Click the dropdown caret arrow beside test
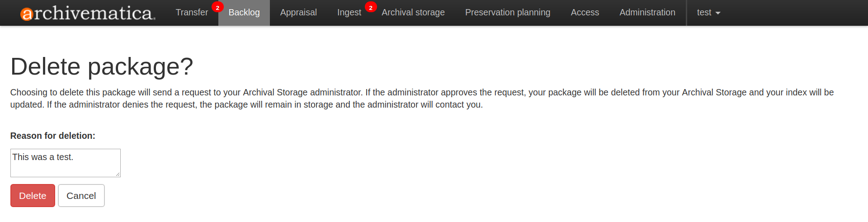The image size is (868, 222). [718, 13]
